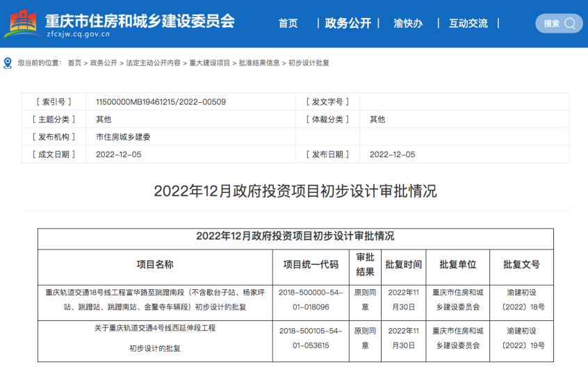Click the 发布日期 label
588x369 pixels.
327,154
